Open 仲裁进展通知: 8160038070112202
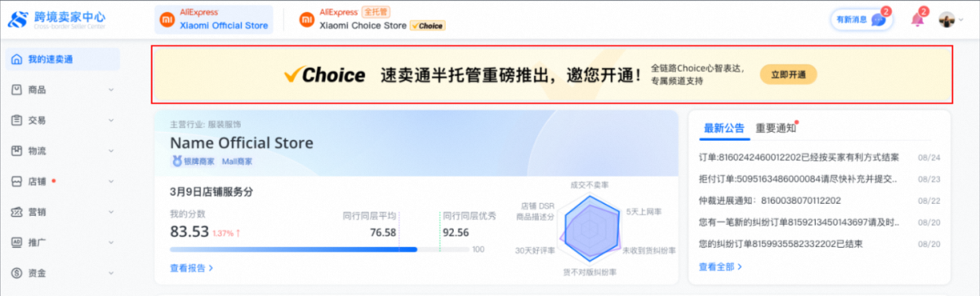 coord(769,201)
